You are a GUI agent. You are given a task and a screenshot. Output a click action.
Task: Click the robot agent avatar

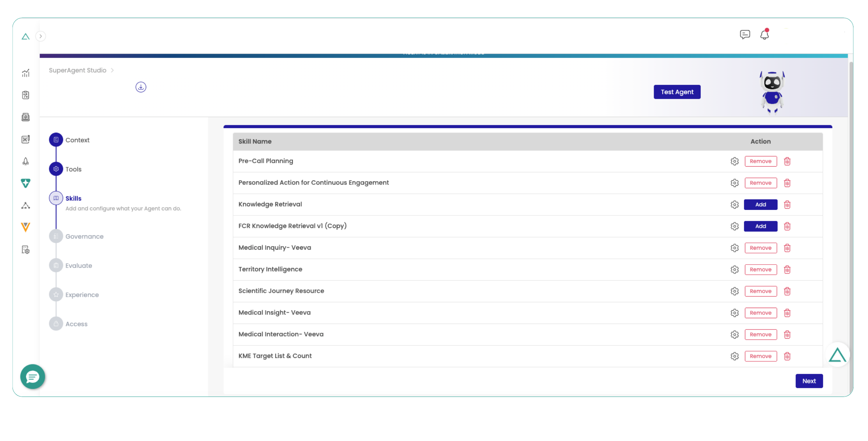click(x=772, y=92)
